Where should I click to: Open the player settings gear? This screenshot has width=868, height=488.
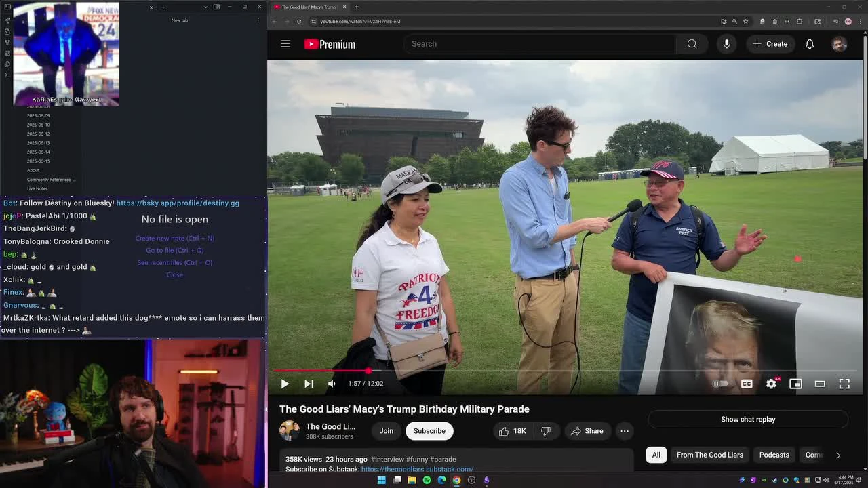(771, 384)
